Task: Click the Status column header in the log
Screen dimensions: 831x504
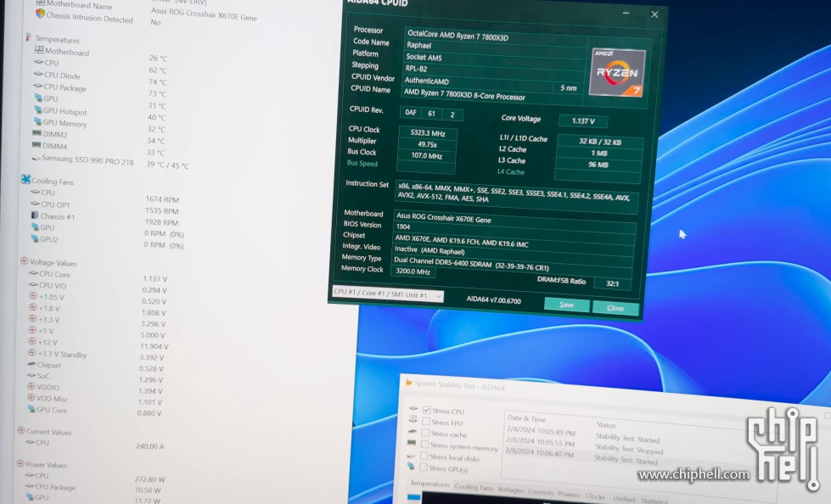Action: point(606,424)
